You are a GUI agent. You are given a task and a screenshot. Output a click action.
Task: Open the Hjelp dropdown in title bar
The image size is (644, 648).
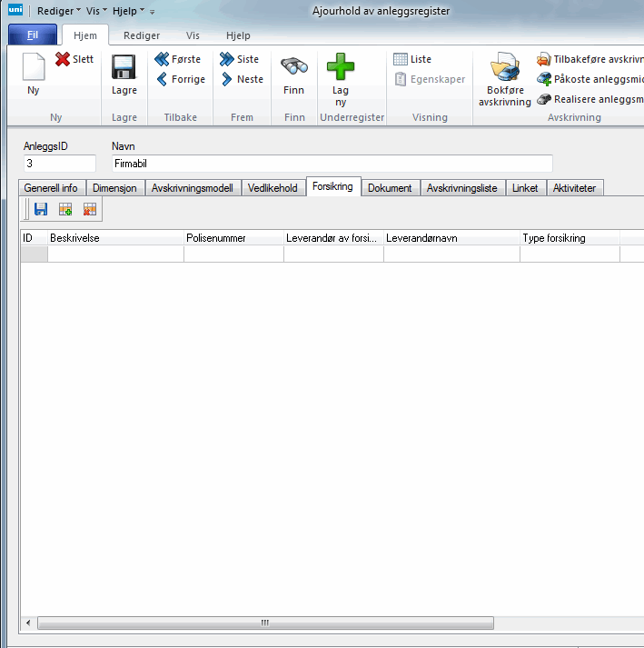pyautogui.click(x=128, y=11)
